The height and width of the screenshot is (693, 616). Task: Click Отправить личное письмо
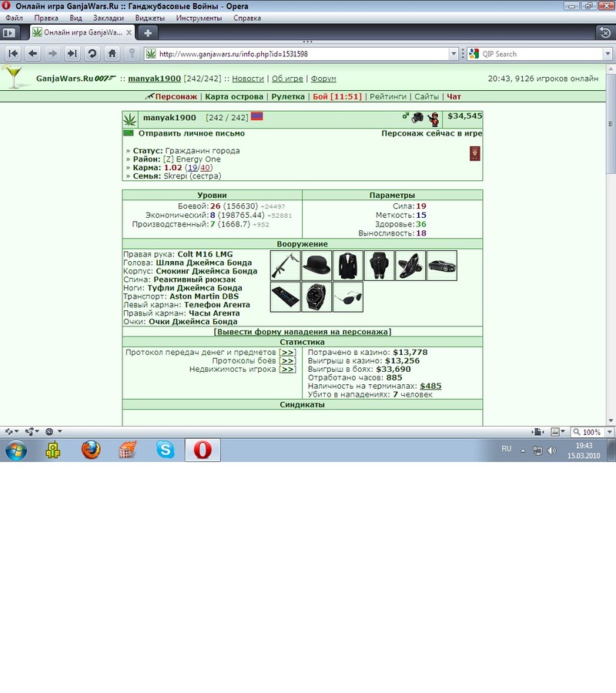(191, 133)
